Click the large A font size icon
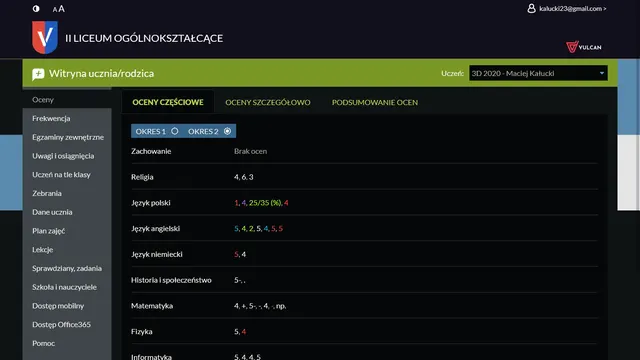The height and width of the screenshot is (360, 640). [x=62, y=9]
